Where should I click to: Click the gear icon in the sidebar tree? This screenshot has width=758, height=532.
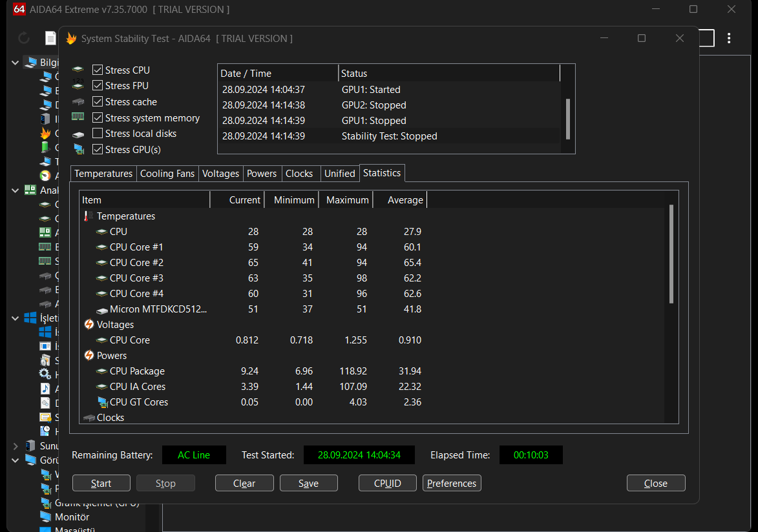click(45, 374)
